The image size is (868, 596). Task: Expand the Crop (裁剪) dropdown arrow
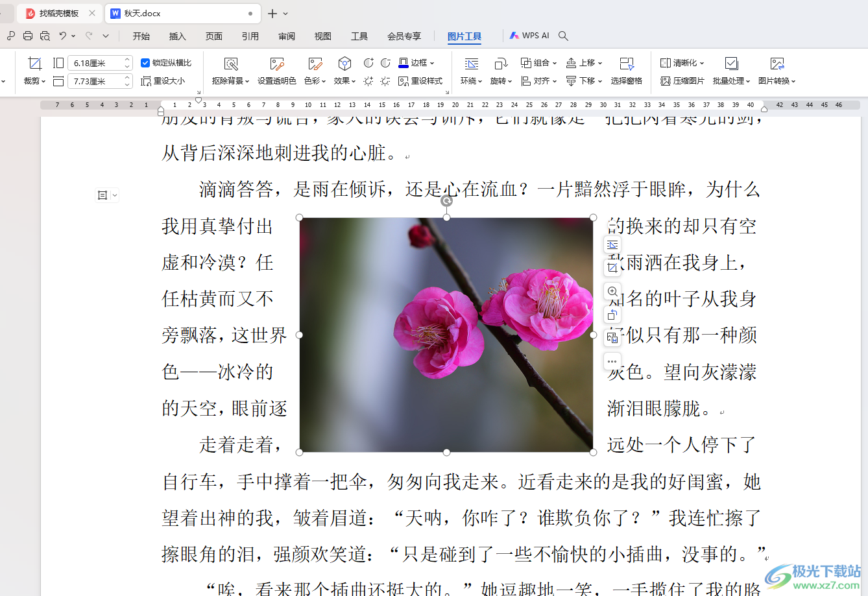tap(43, 82)
